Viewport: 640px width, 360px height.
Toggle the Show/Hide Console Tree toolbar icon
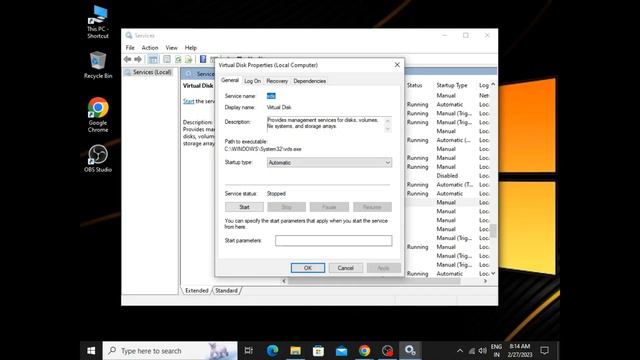coord(153,60)
